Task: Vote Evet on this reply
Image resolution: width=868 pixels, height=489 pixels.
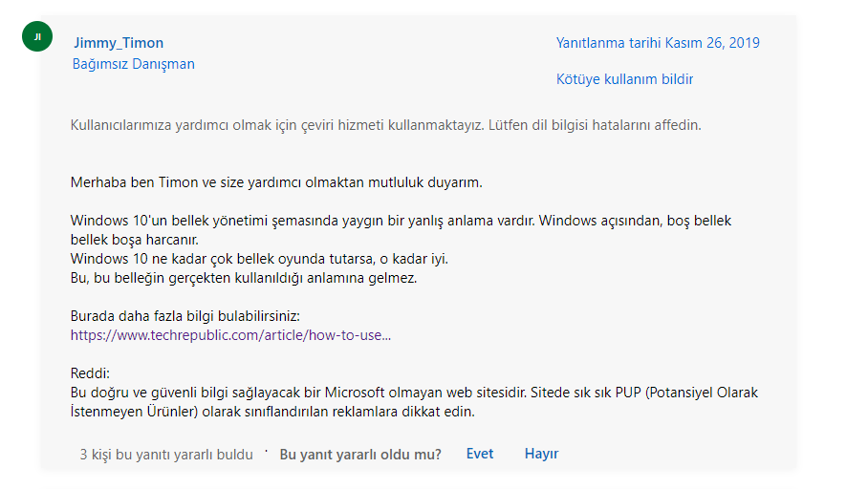Action: click(x=479, y=454)
